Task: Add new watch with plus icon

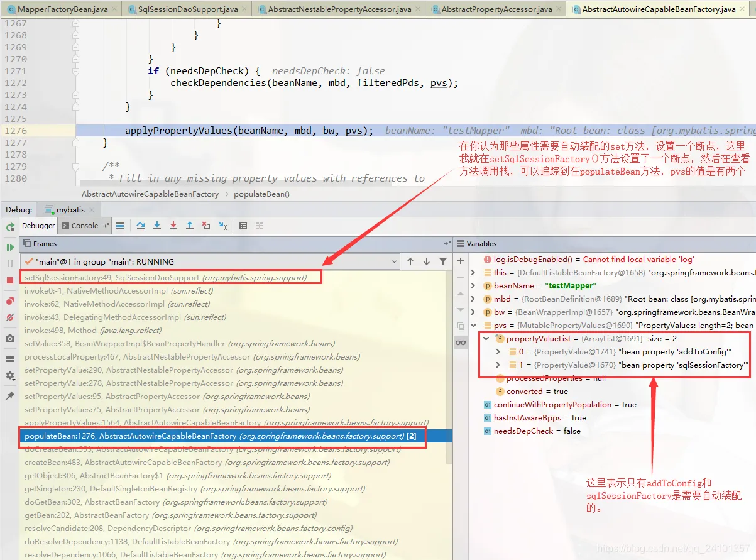Action: 461,261
